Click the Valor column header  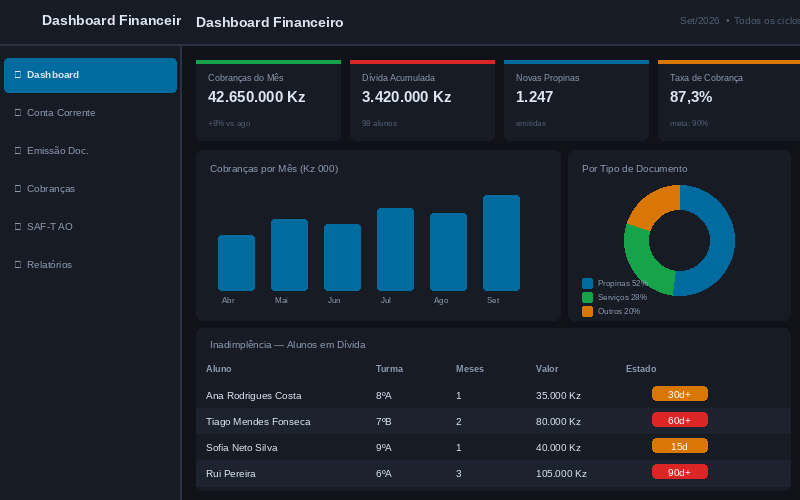pos(547,369)
